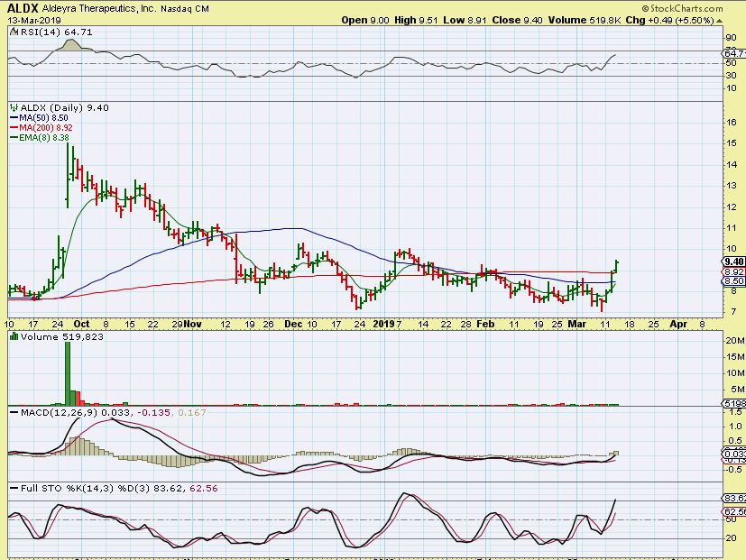Click the green EMA(8) legend marker
746x560 pixels.
[x=12, y=138]
